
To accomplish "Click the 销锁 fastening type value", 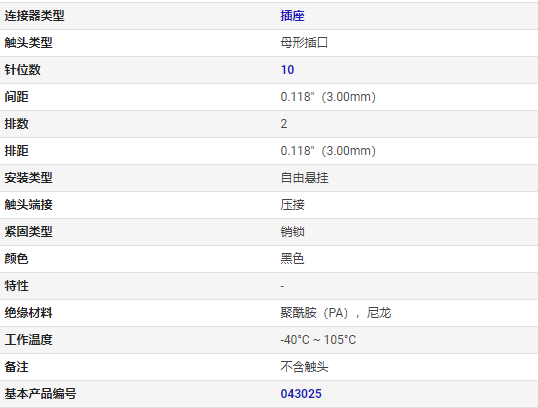I will [x=292, y=232].
